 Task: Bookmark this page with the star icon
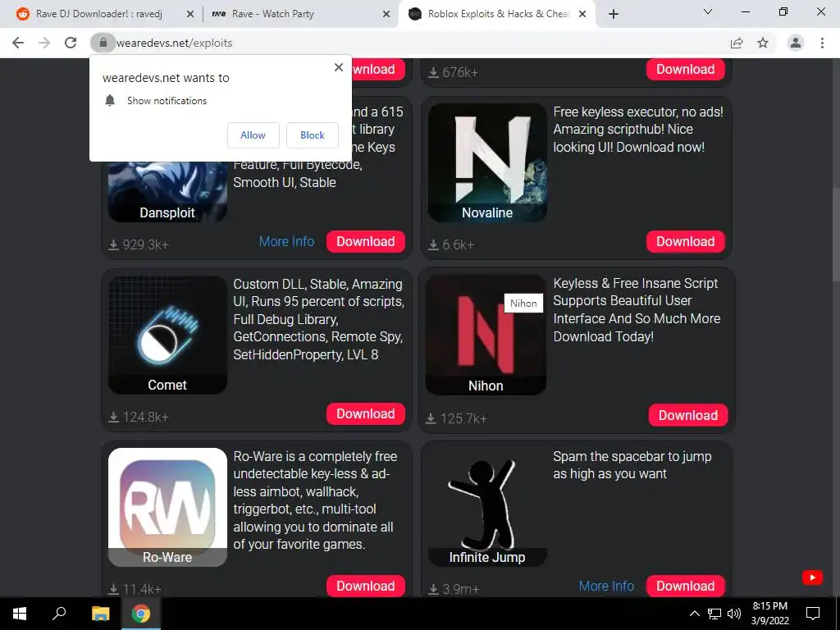pyautogui.click(x=763, y=43)
